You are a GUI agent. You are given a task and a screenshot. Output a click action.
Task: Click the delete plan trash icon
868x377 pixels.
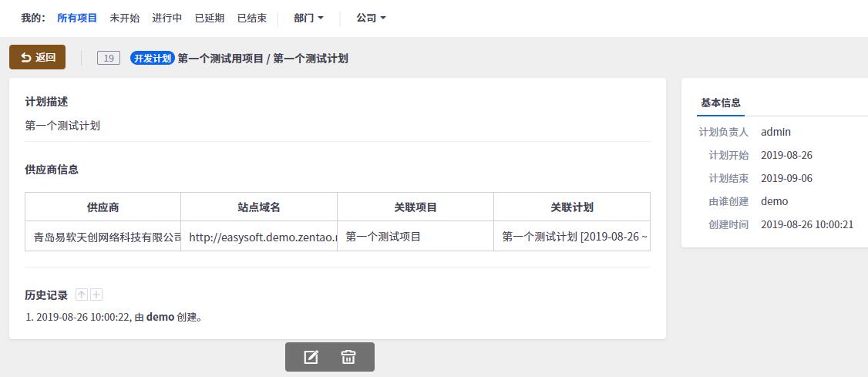(x=348, y=357)
